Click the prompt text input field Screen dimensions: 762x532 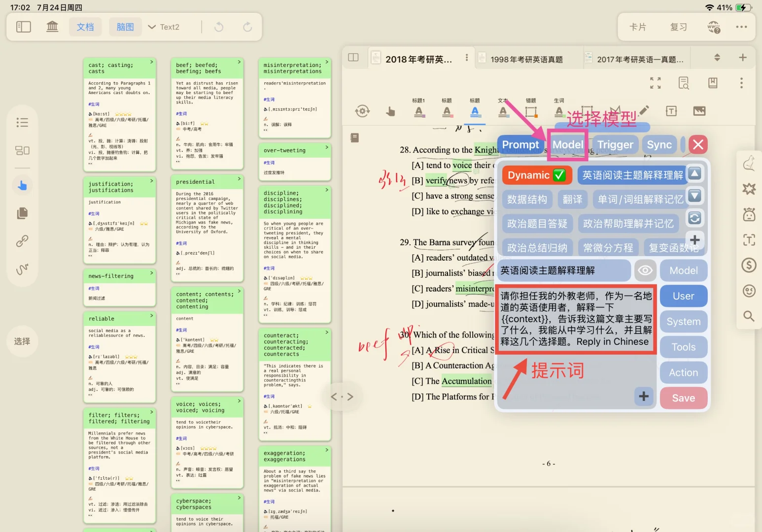coord(576,318)
